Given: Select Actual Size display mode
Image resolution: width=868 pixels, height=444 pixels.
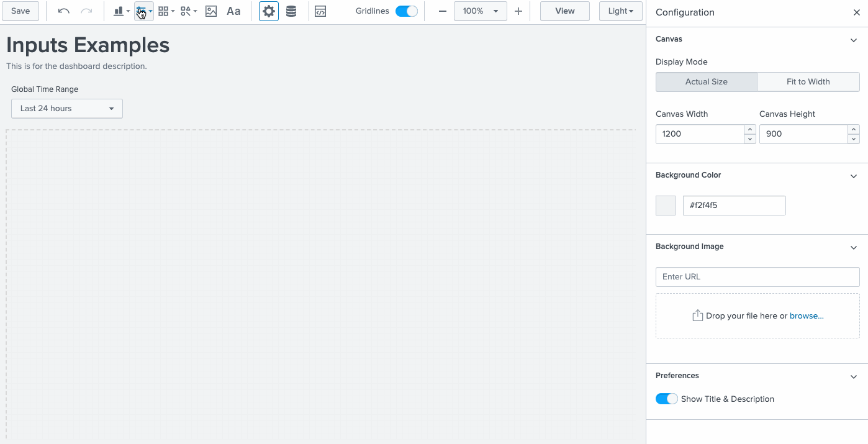Looking at the screenshot, I should 706,81.
